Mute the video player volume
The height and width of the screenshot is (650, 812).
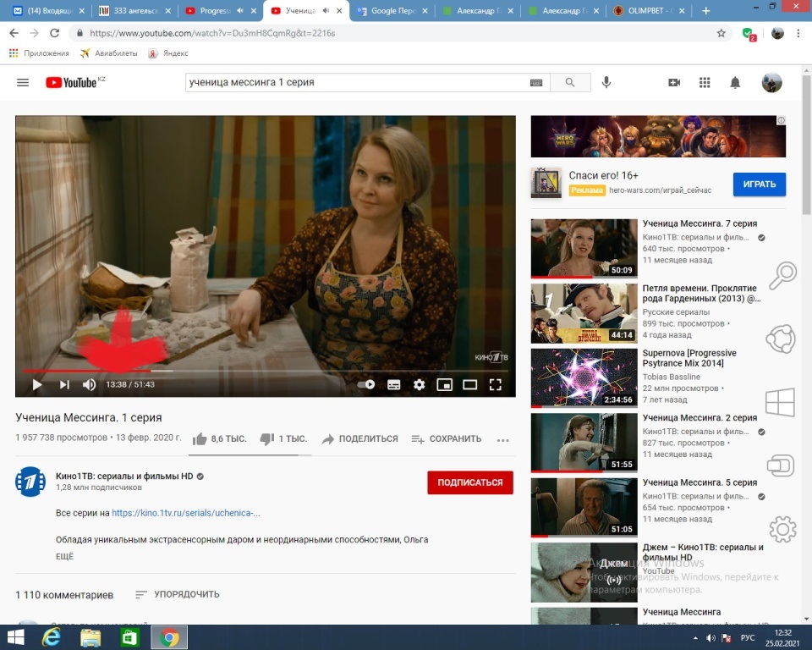(89, 384)
